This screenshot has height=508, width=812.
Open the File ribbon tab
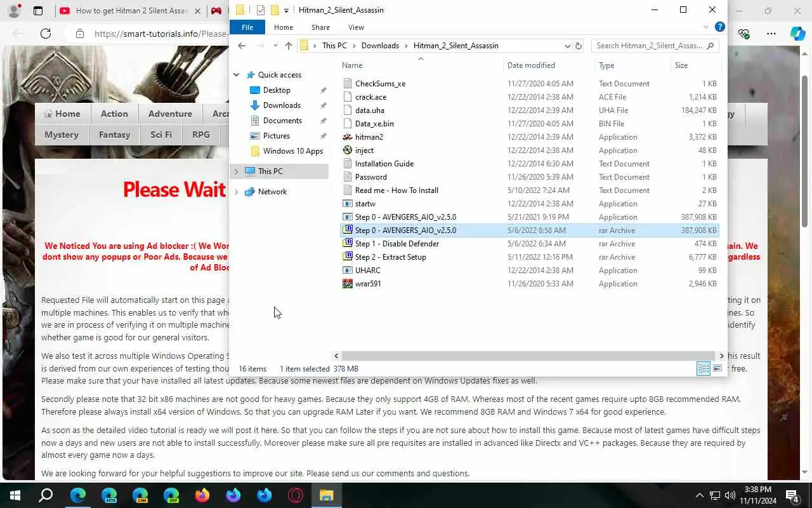click(247, 27)
